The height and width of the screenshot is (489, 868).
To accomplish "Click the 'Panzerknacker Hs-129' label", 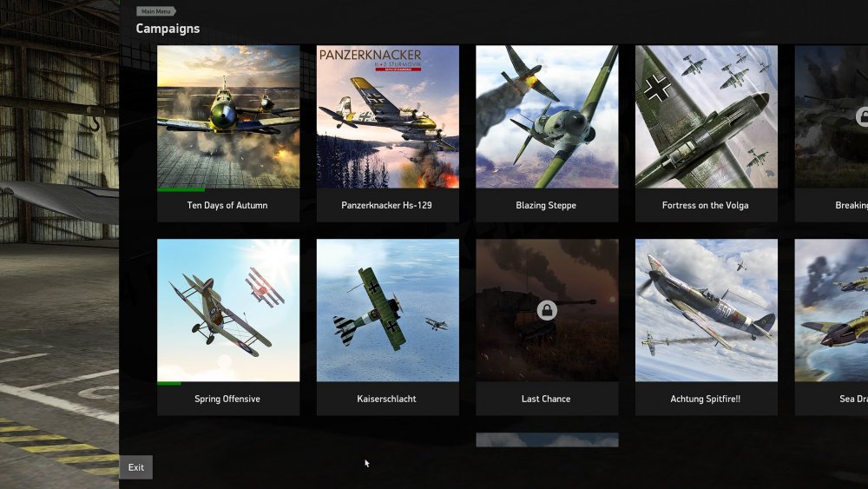I will coord(386,205).
